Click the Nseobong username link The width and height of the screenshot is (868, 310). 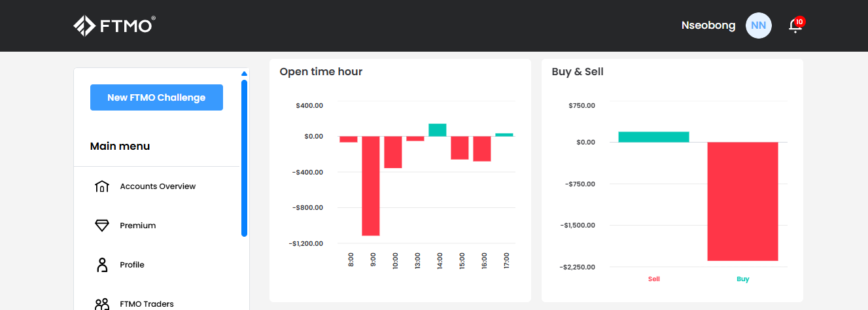click(x=708, y=26)
